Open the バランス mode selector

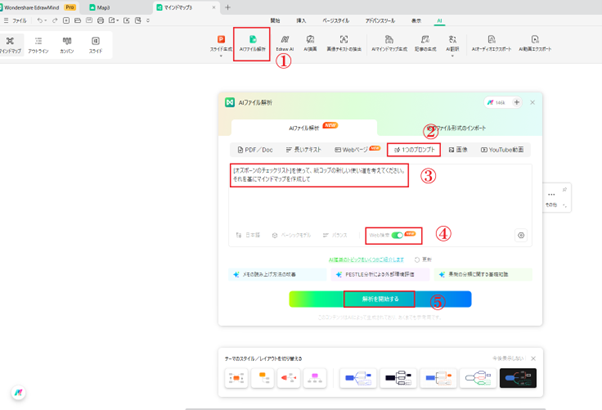pos(335,235)
